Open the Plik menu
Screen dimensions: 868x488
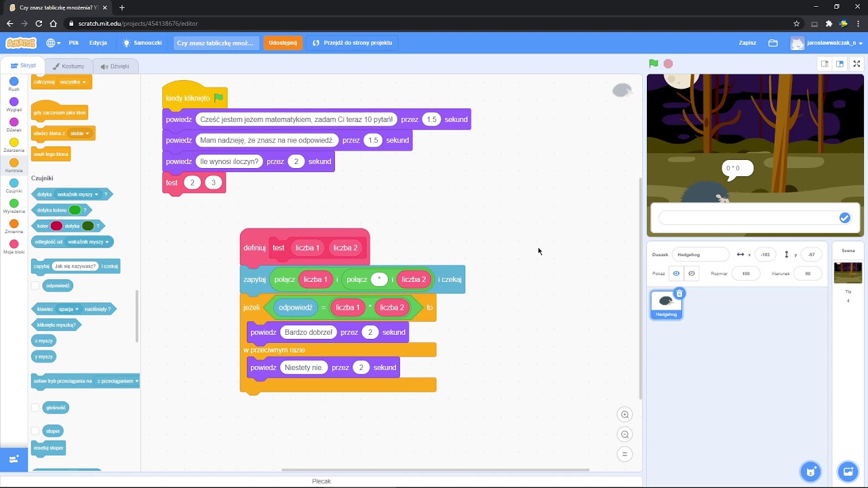pos(74,43)
